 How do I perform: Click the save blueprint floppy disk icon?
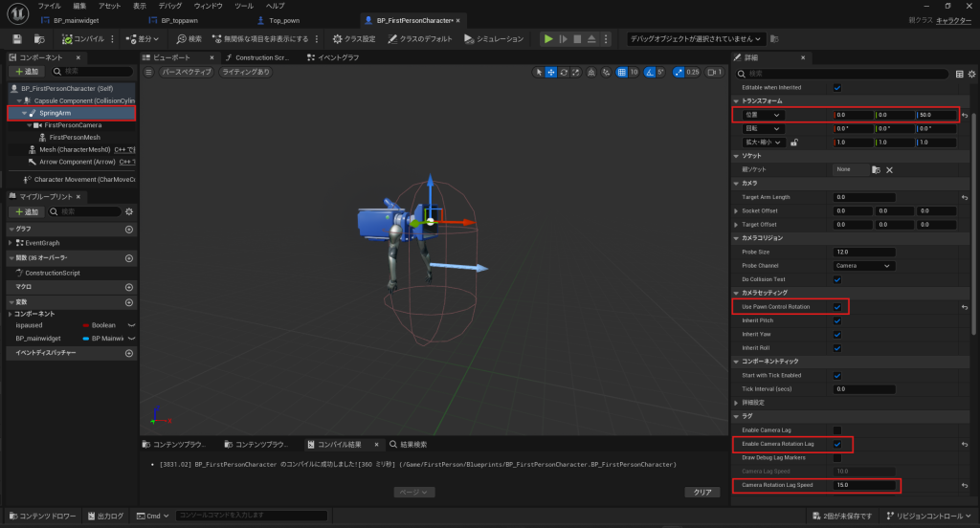pyautogui.click(x=17, y=39)
